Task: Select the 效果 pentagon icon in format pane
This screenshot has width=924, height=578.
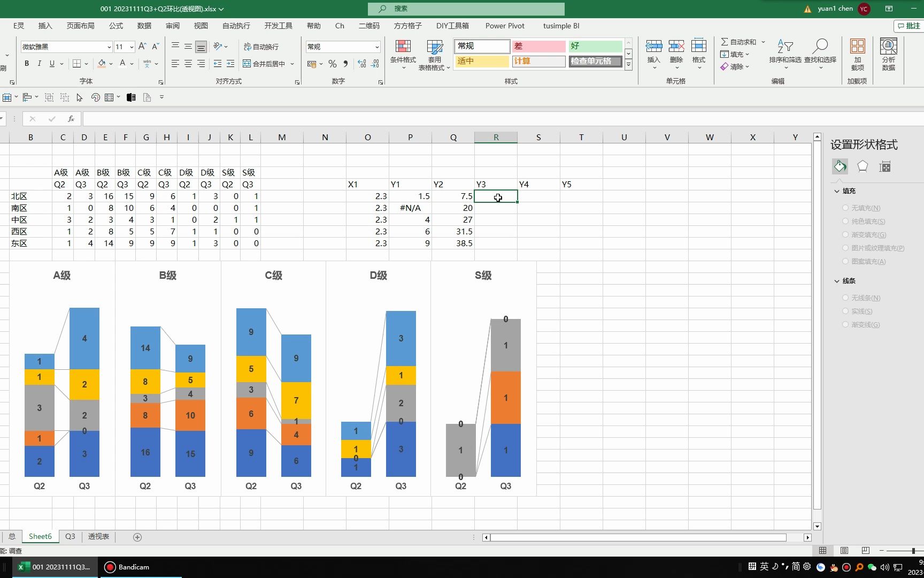Action: [862, 166]
